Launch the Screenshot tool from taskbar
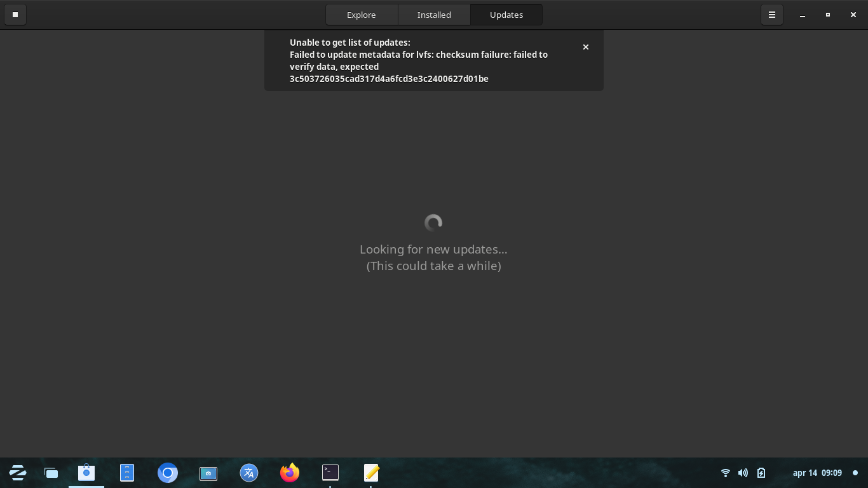Image resolution: width=868 pixels, height=488 pixels. [x=208, y=473]
